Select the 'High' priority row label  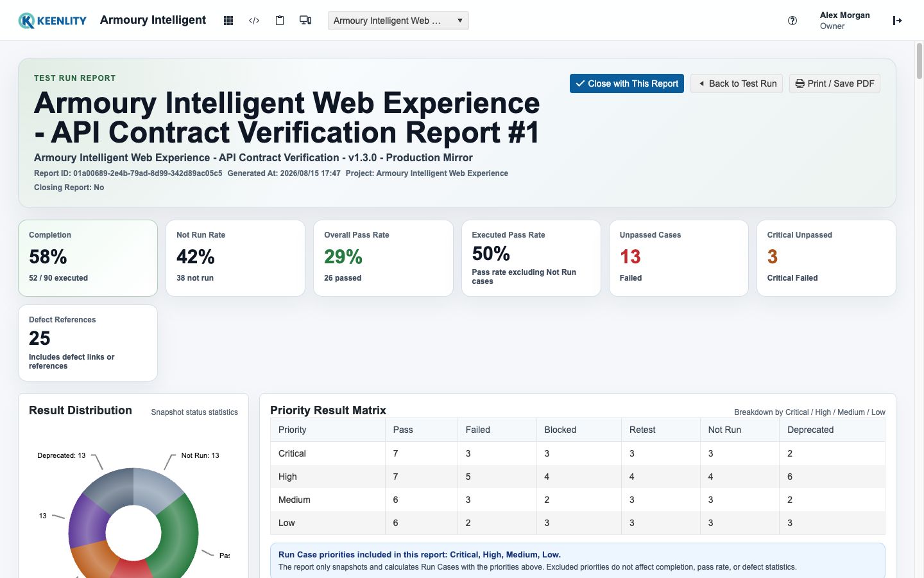[x=287, y=477]
